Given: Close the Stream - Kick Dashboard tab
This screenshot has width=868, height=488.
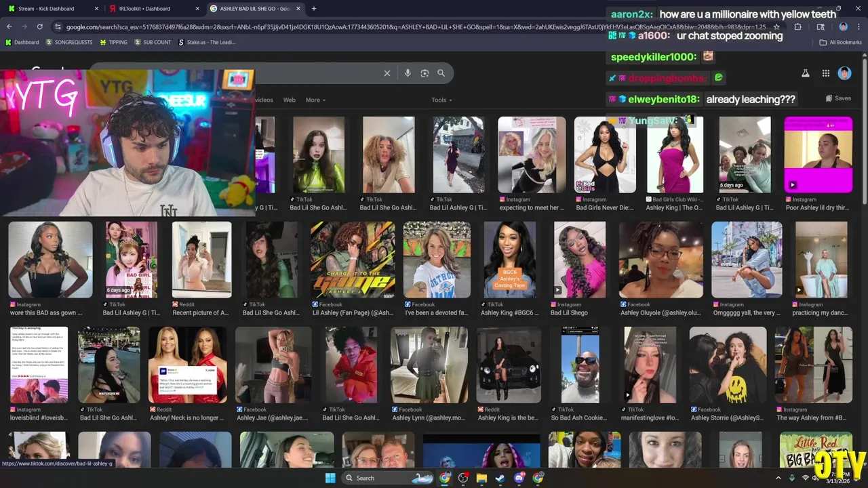Looking at the screenshot, I should point(96,9).
